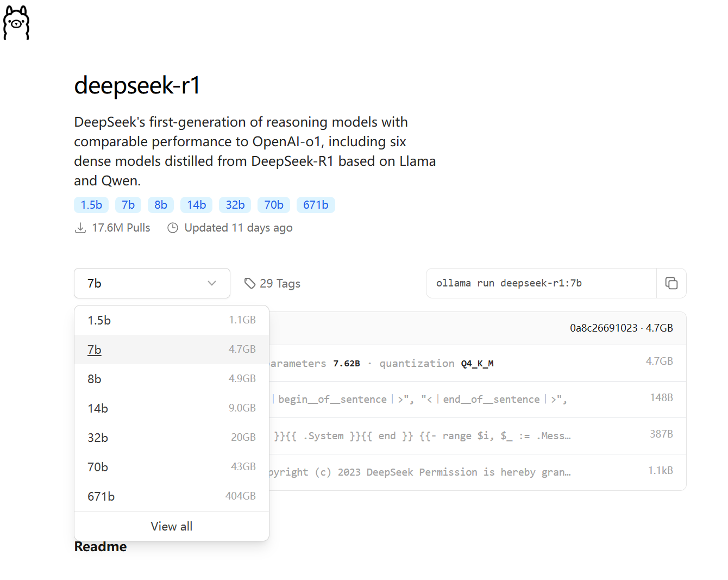The width and height of the screenshot is (728, 580).
Task: Click the chevron arrow in 7b dropdown
Action: (212, 283)
